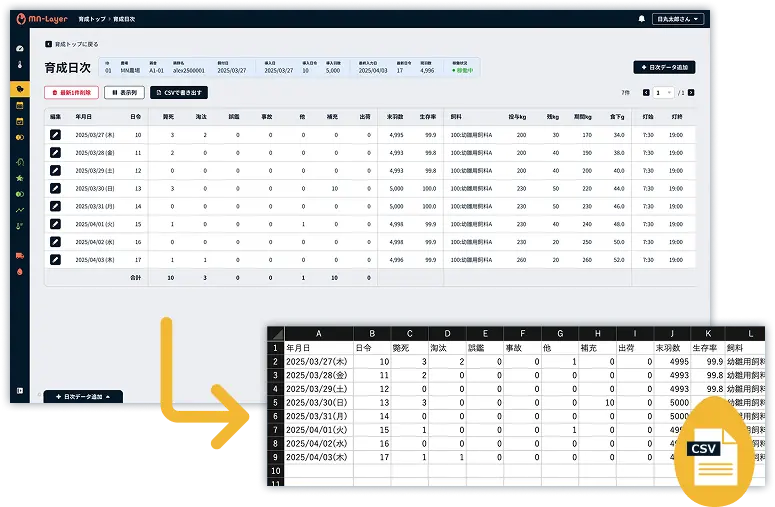This screenshot has height=507, width=775.
Task: Click the 育成トップに戻る back link
Action: (x=76, y=45)
